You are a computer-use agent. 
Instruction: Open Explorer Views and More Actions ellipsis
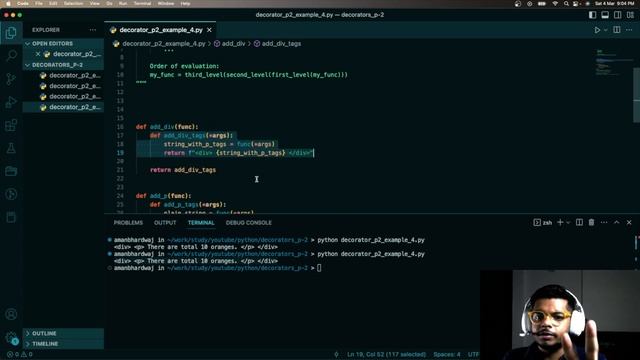tap(93, 30)
